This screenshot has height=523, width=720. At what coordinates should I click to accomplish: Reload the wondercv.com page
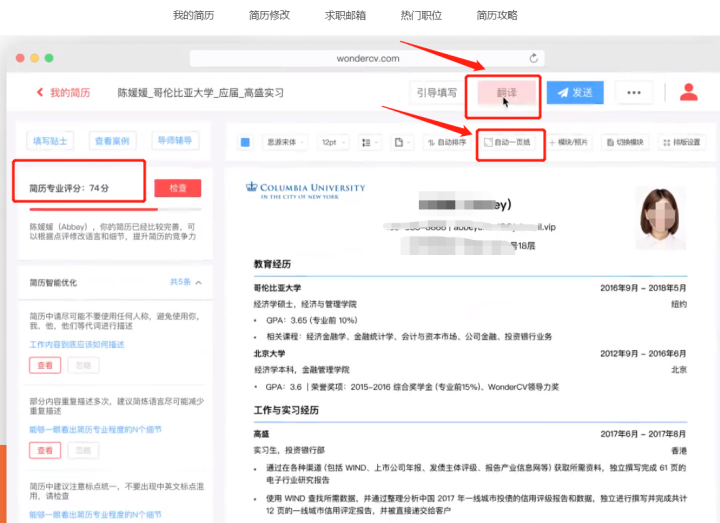click(x=533, y=58)
